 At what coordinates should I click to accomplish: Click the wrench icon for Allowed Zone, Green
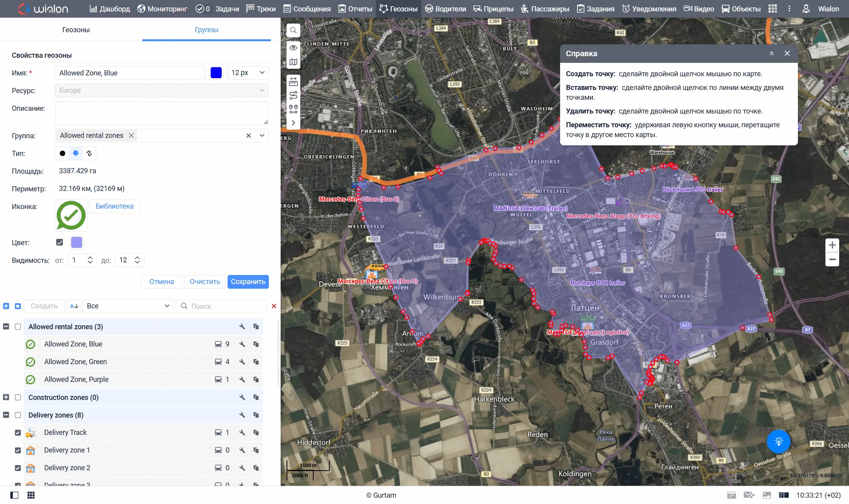(242, 362)
